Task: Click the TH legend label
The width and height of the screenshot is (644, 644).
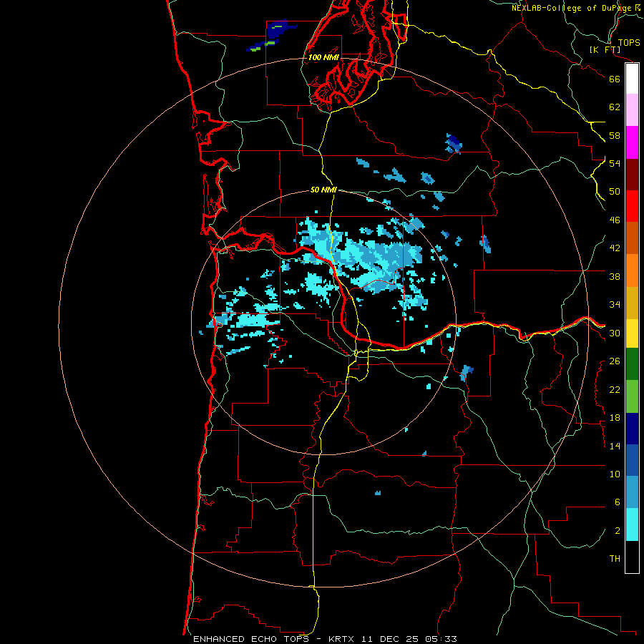Action: [615, 559]
